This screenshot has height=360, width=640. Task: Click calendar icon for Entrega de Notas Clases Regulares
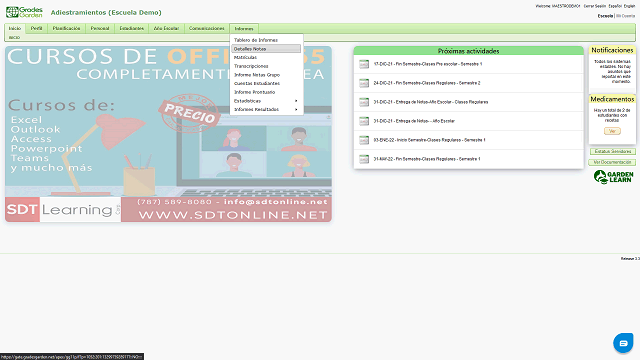pos(364,102)
